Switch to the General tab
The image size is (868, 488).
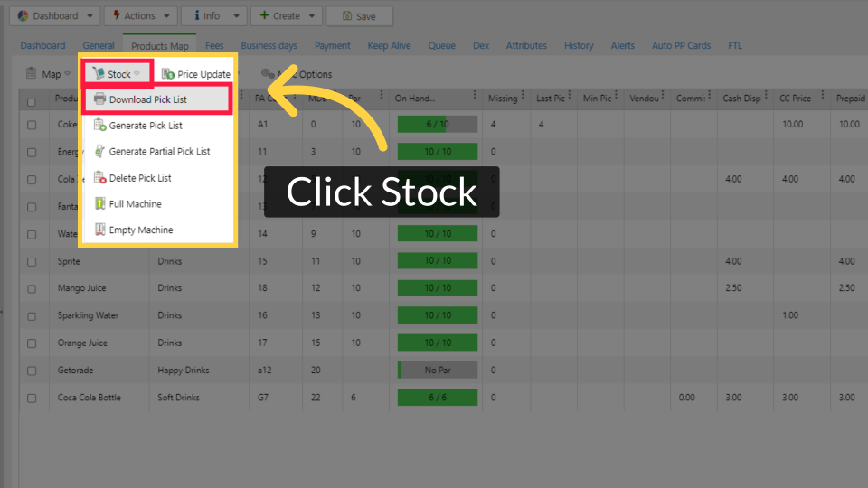[99, 45]
